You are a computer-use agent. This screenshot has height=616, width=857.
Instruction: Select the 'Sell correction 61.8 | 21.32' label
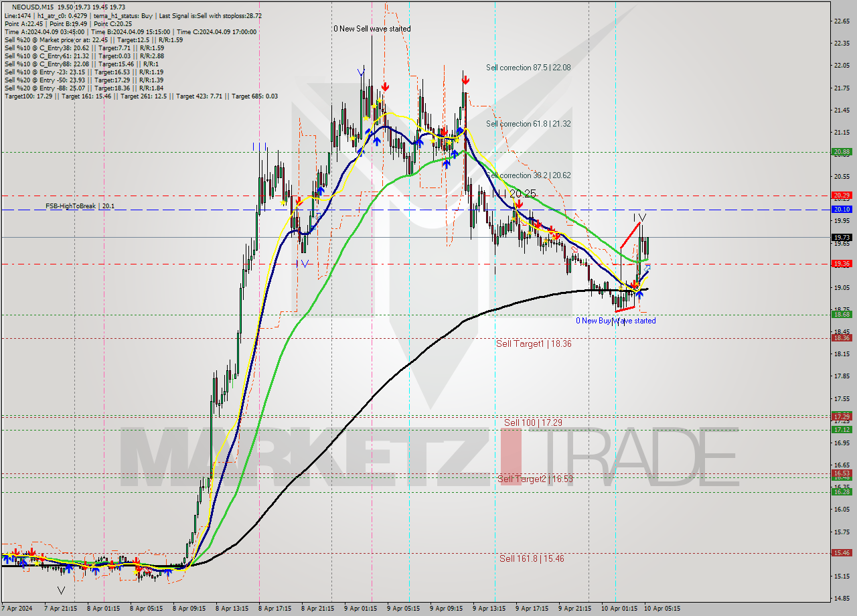528,124
